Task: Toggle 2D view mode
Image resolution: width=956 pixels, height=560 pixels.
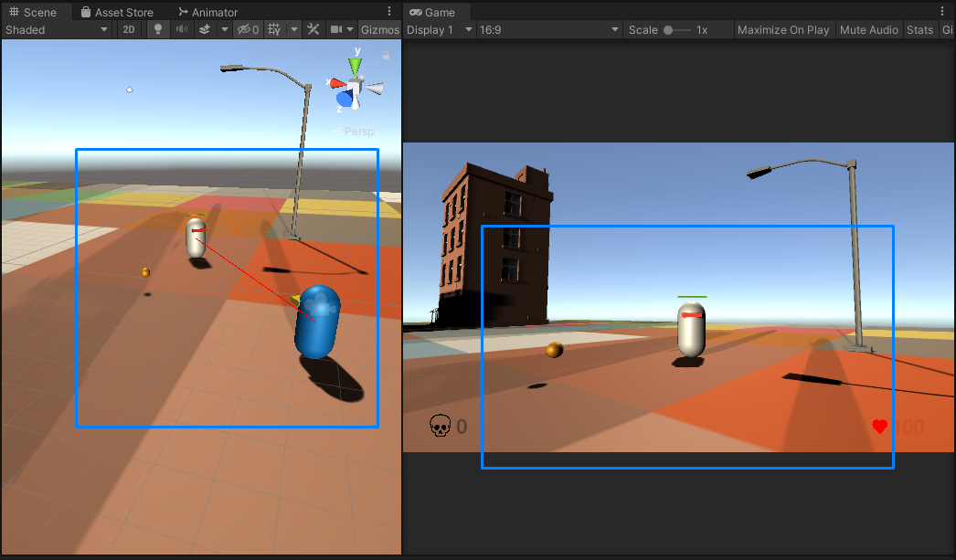Action: [x=130, y=29]
